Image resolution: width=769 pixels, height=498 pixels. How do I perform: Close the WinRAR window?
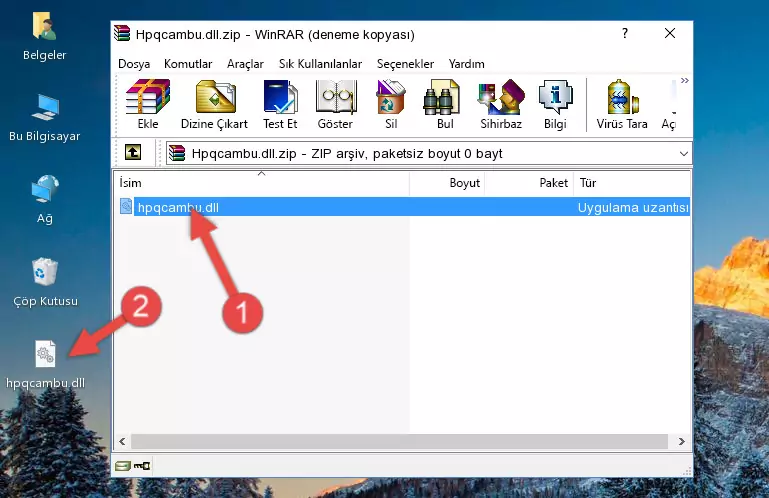tap(670, 33)
